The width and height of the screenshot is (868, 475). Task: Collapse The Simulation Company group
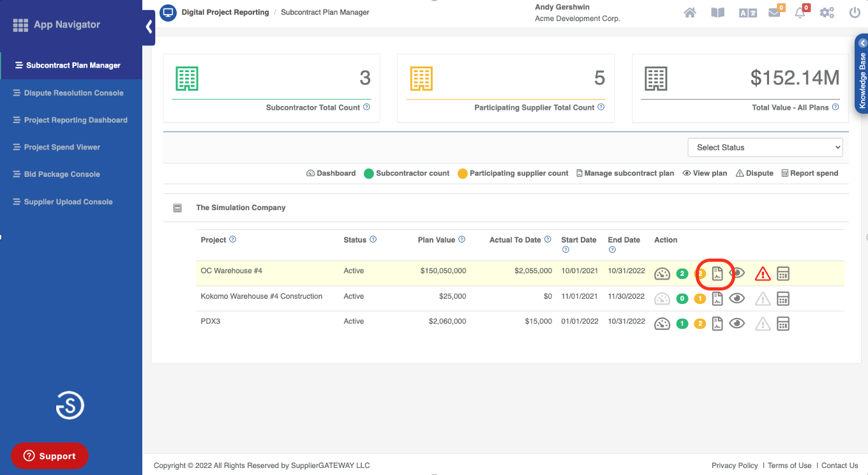[x=177, y=208]
